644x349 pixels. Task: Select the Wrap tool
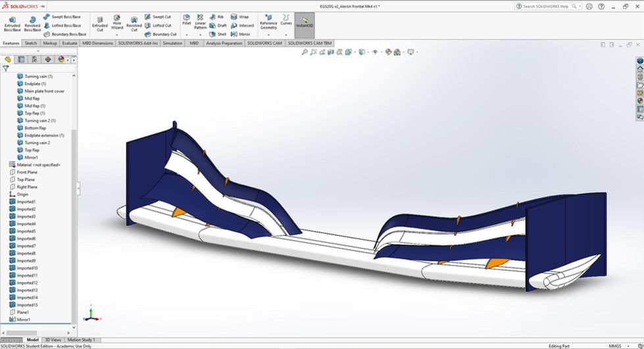pos(240,17)
